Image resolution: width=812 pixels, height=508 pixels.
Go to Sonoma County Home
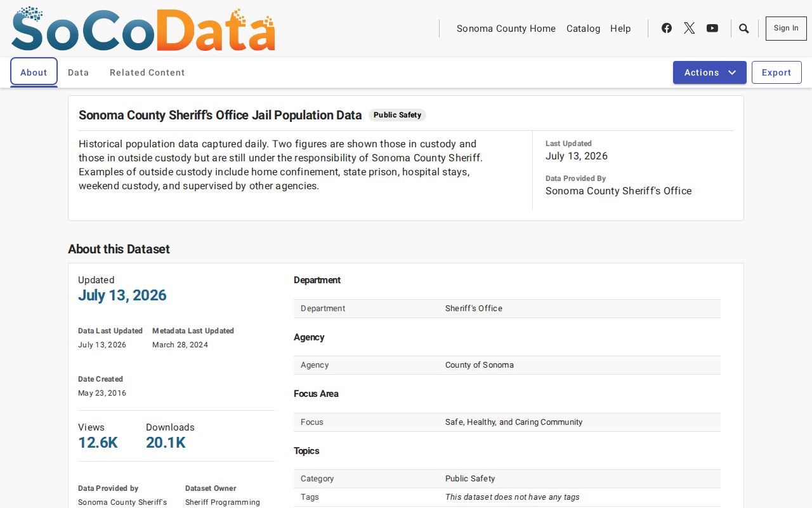pyautogui.click(x=506, y=29)
